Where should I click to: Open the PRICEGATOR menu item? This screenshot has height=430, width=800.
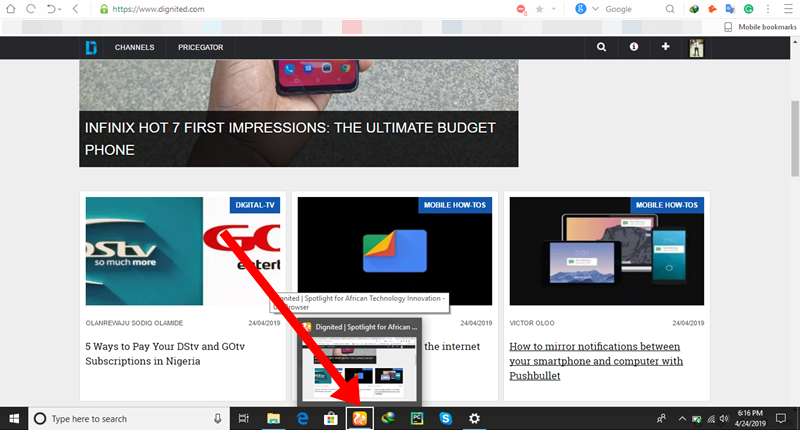click(x=201, y=47)
